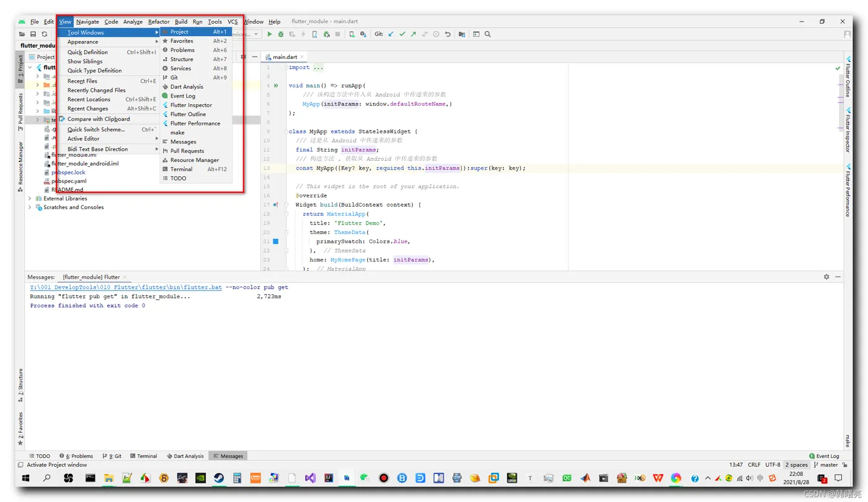Select the pubspec.yaml file in tree

[x=69, y=181]
